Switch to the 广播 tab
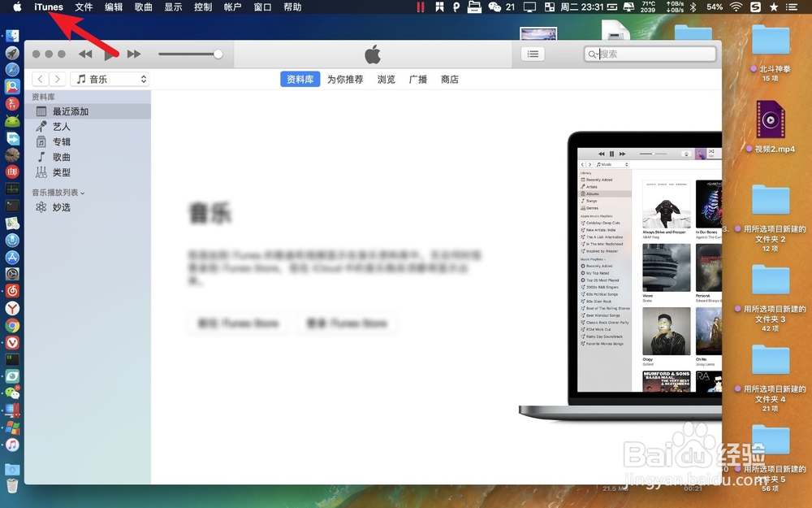Viewport: 812px width, 508px height. 418,80
